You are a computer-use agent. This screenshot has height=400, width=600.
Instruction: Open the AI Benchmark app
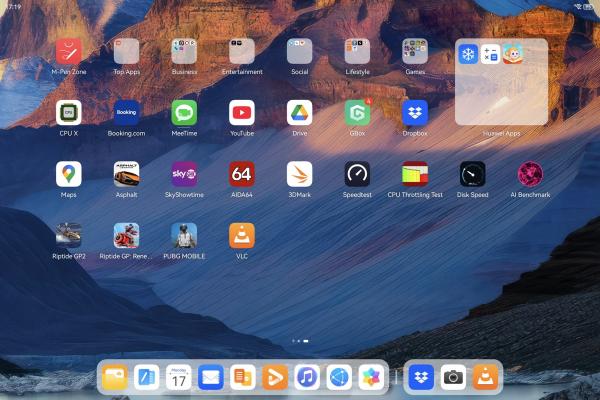point(530,174)
